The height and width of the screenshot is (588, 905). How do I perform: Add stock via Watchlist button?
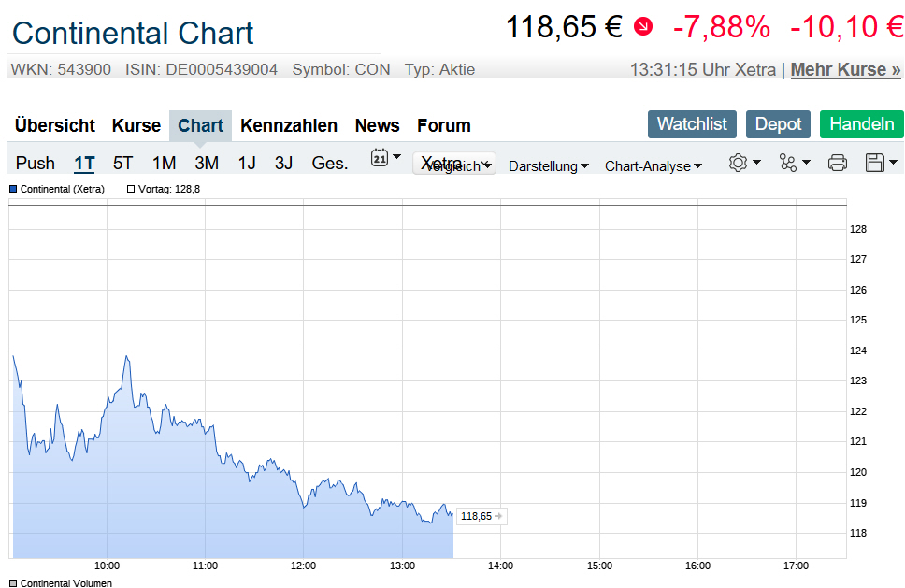click(x=693, y=124)
